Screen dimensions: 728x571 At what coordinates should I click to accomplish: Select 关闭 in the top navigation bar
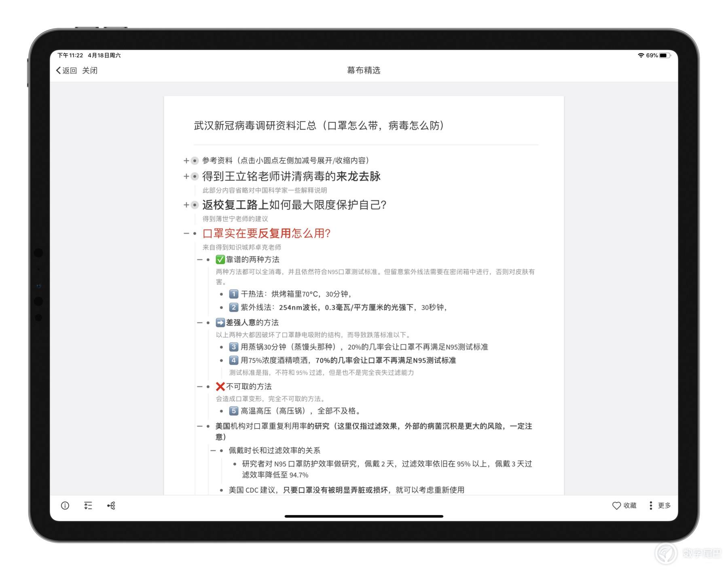coord(90,70)
